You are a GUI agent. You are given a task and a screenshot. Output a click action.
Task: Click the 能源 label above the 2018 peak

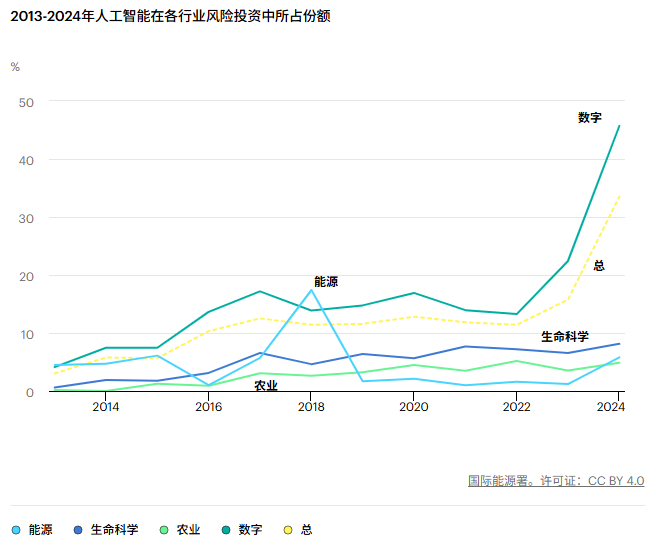pyautogui.click(x=326, y=282)
